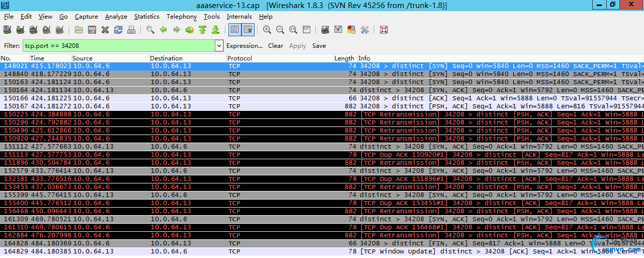Viewport: 644px width, 258px height.
Task: Sort by the No. column header
Action: (x=14, y=58)
